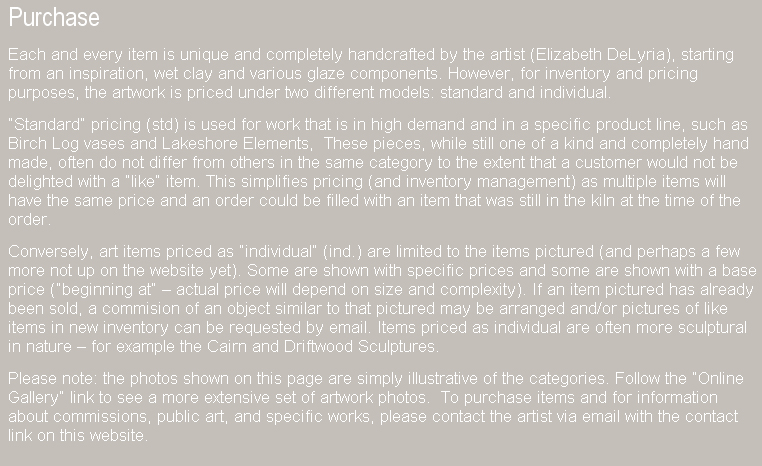This screenshot has height=466, width=762.
Task: Click the artist name Elizabeth DeLyria
Action: 600,54
